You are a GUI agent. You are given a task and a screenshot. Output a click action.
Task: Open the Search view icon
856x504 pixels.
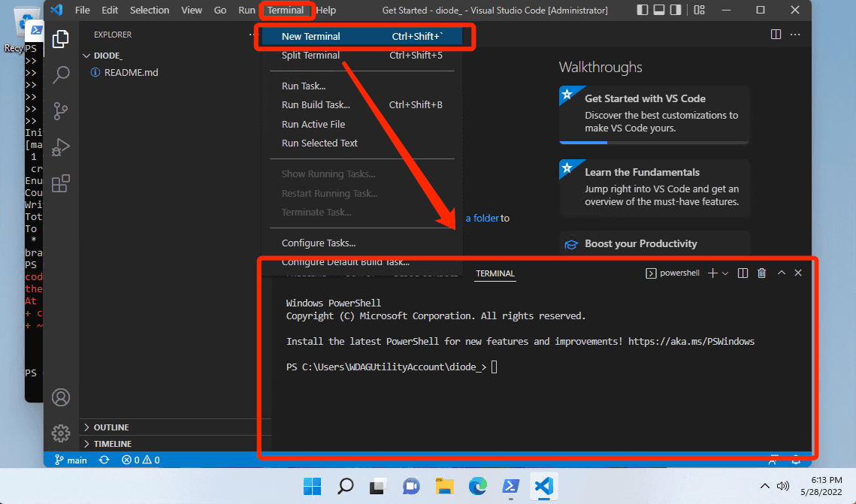[61, 74]
